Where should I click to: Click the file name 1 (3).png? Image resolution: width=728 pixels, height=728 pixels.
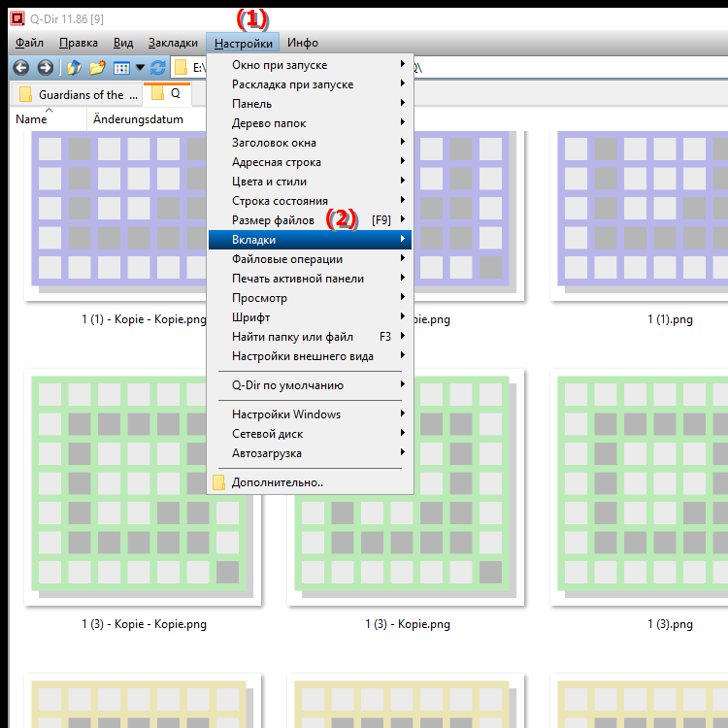point(670,624)
